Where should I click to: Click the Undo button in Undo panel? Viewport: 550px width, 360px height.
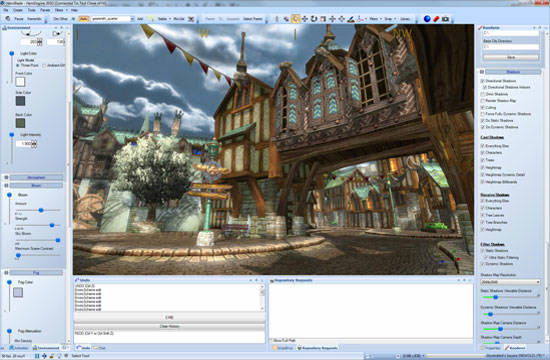coord(169,317)
